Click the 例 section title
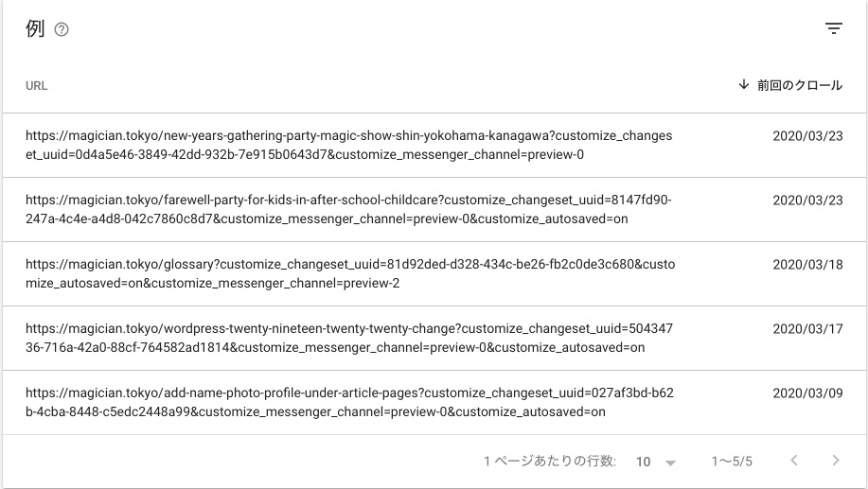The width and height of the screenshot is (868, 489). 35,29
